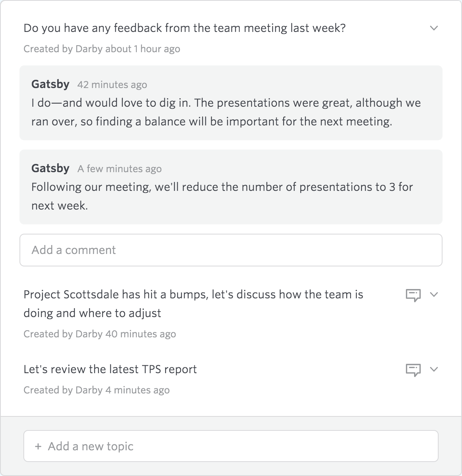Click the Add a new topic field

point(231,446)
